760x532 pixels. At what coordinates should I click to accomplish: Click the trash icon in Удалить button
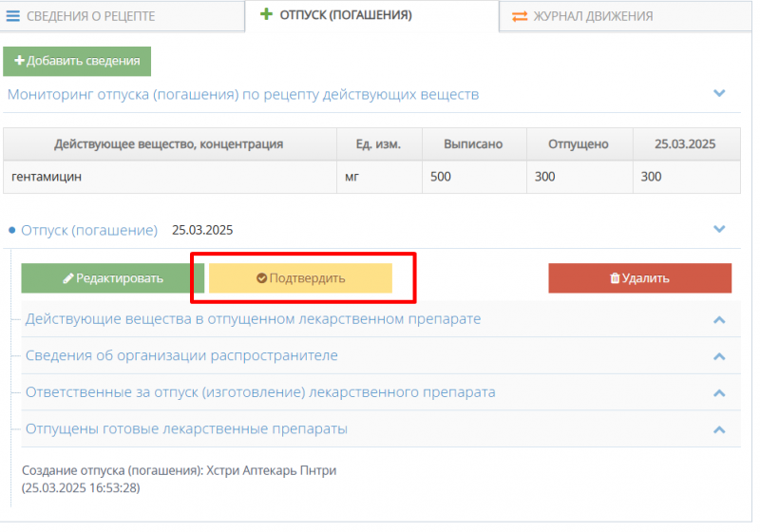tap(615, 278)
